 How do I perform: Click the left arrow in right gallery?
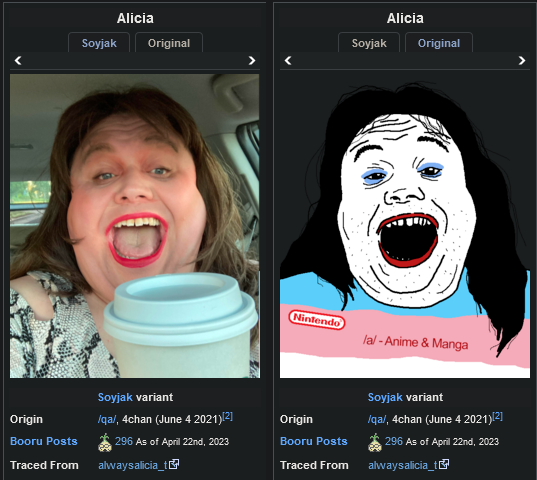tap(288, 61)
